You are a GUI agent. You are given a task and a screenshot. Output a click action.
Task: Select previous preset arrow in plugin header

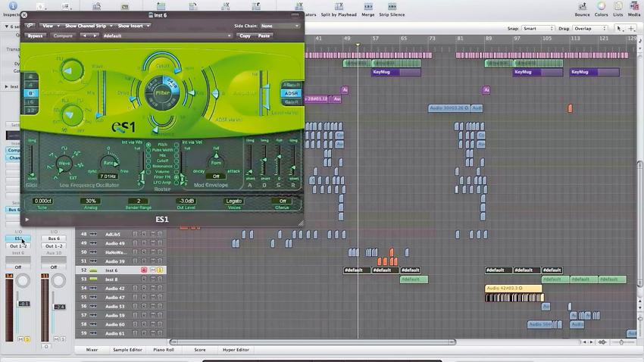pos(85,36)
